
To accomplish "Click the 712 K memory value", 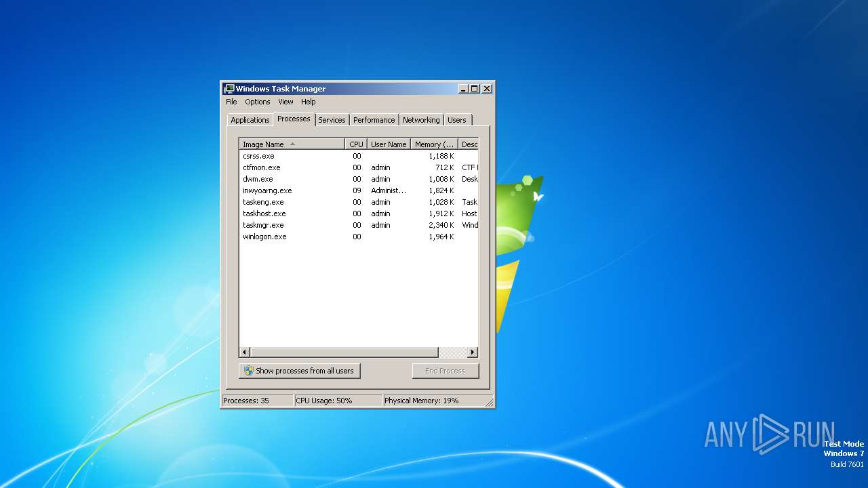I will (445, 167).
